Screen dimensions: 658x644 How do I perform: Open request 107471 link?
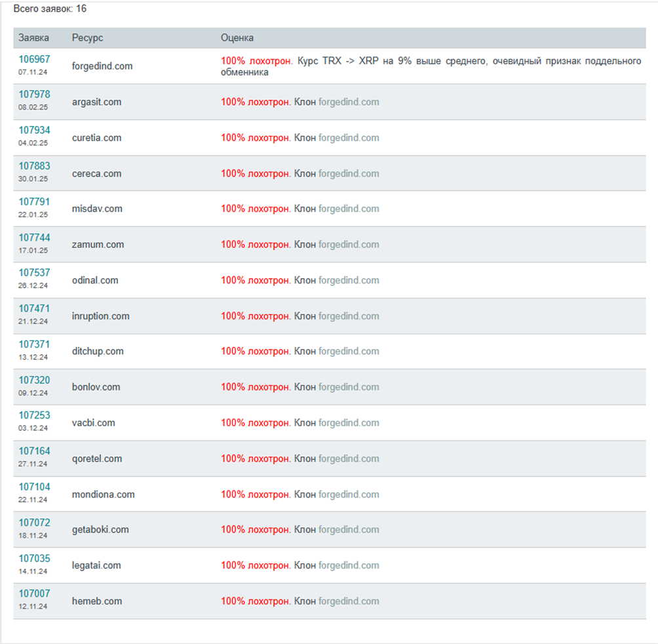(34, 308)
